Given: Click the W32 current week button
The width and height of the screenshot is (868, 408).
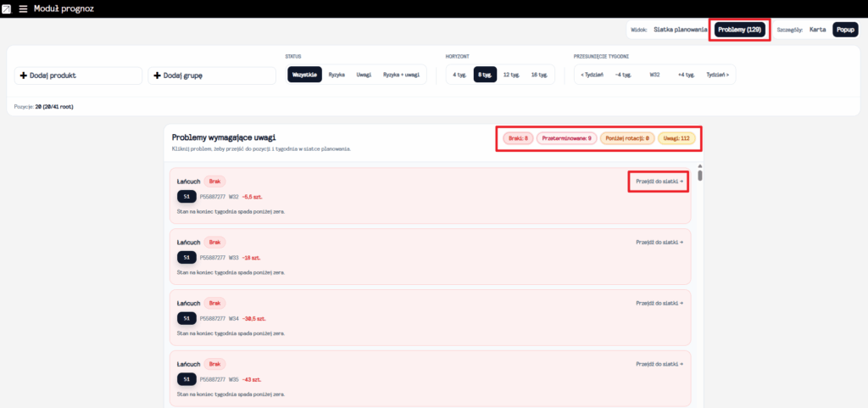Looking at the screenshot, I should (655, 75).
